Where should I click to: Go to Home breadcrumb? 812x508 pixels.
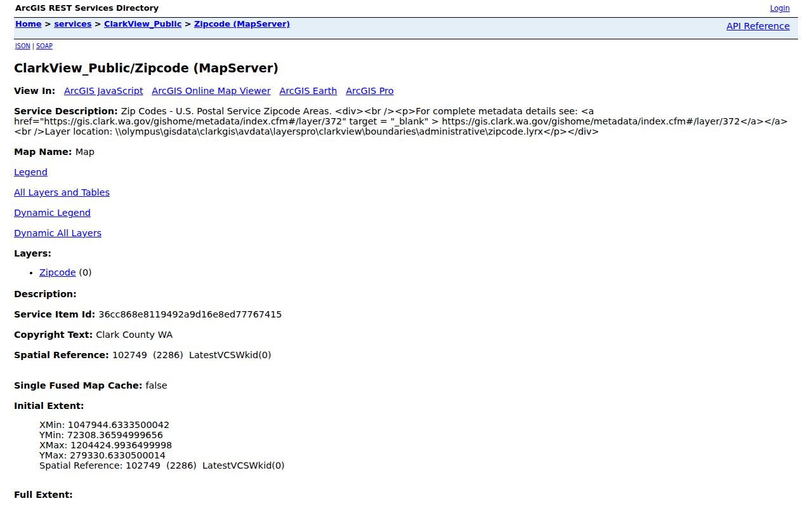click(28, 24)
